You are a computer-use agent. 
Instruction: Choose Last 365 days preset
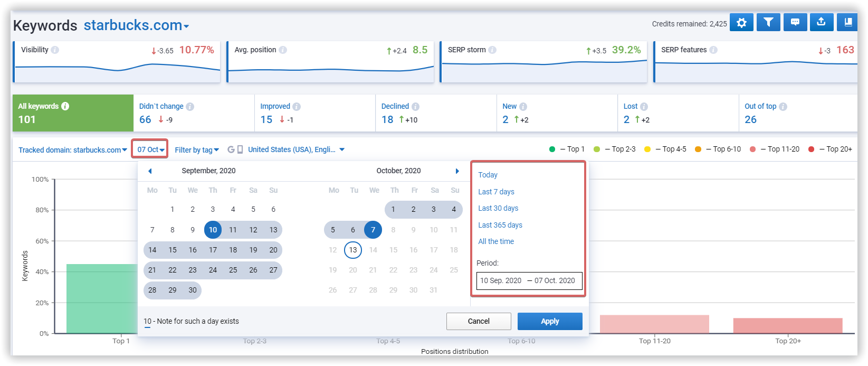click(500, 225)
